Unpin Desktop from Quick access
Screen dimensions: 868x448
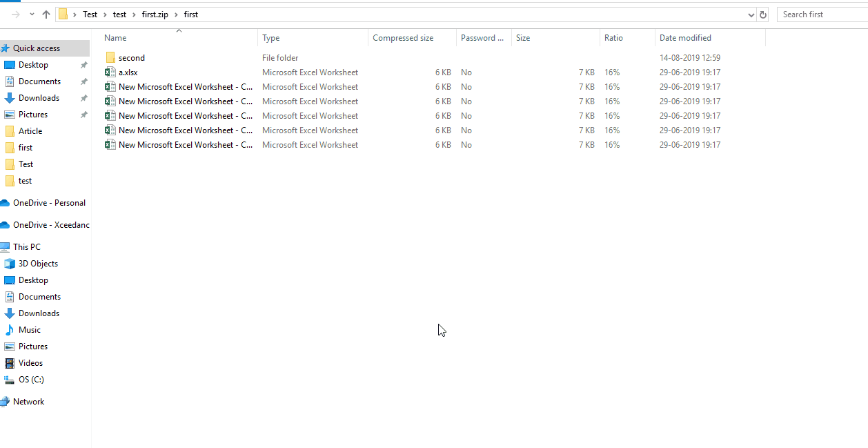(x=83, y=64)
